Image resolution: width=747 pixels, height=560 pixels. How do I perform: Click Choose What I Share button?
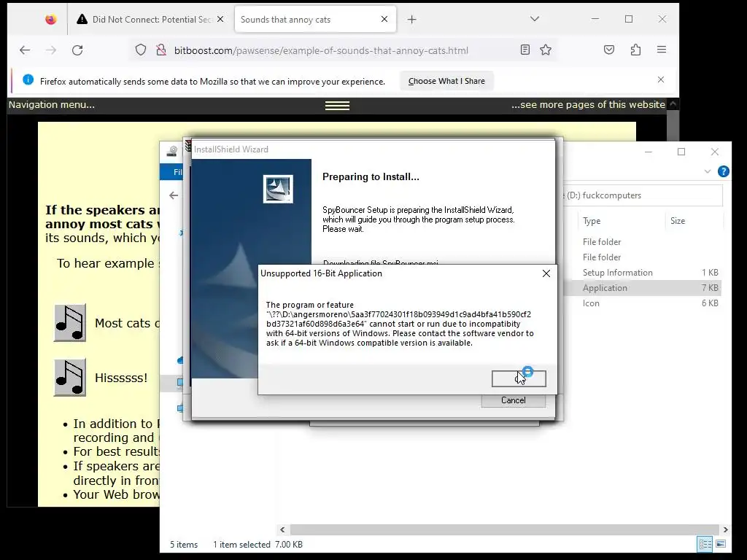tap(446, 81)
